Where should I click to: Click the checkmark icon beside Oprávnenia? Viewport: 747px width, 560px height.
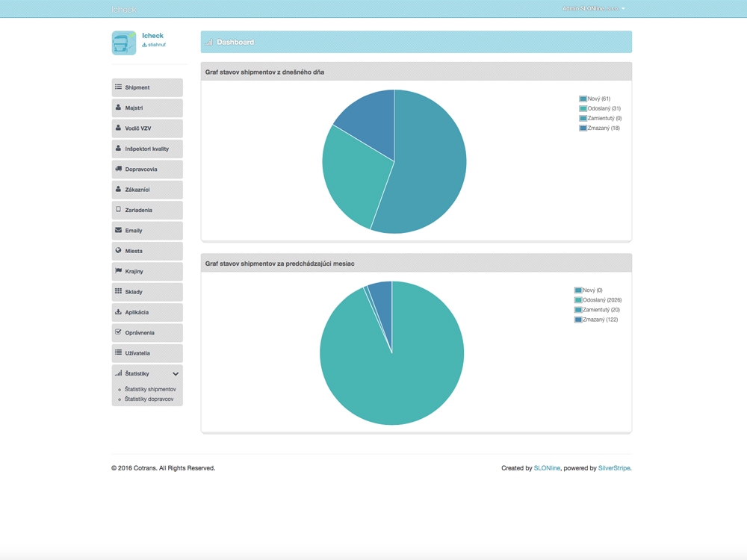118,332
